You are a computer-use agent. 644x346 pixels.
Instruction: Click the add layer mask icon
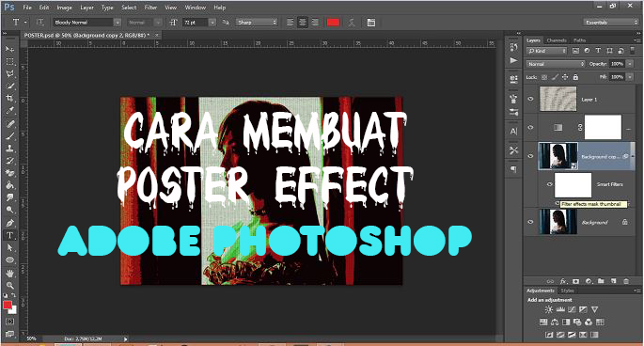[575, 281]
